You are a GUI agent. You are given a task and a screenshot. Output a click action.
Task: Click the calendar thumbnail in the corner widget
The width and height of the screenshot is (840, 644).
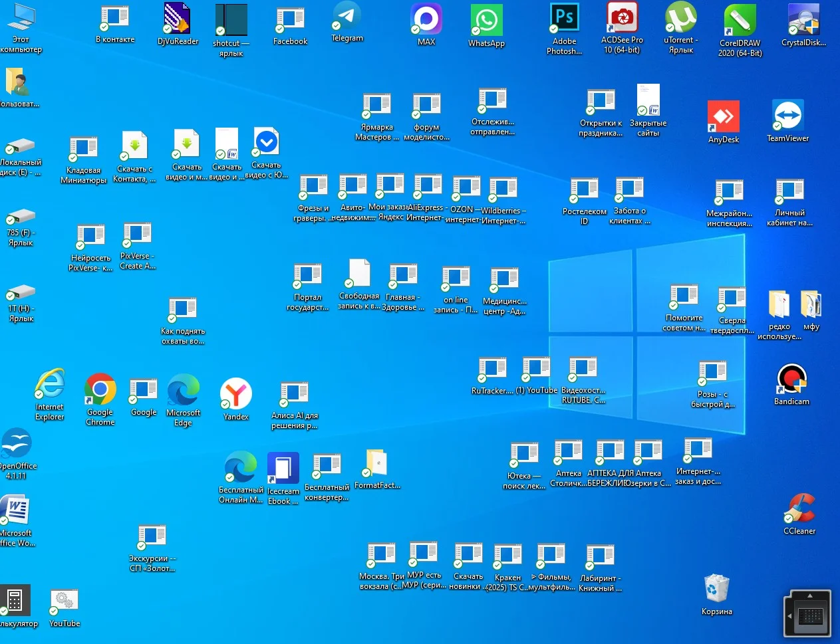point(811,616)
